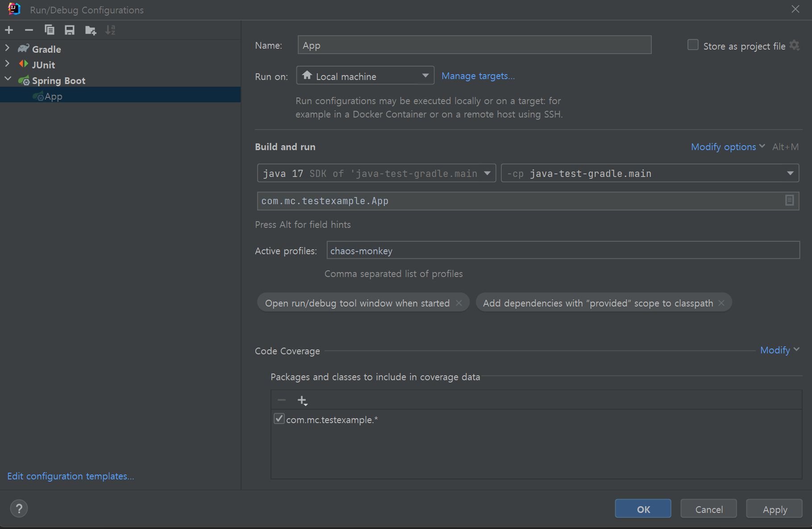Open the -cp classpath module dropdown
Screen dimensions: 812x529
[650, 173]
